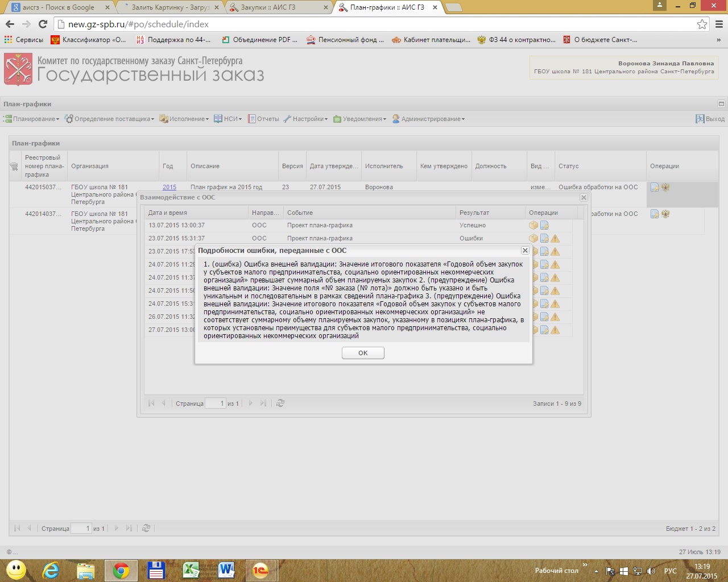Click the emblem icon in the 442014037 plan row

point(665,214)
